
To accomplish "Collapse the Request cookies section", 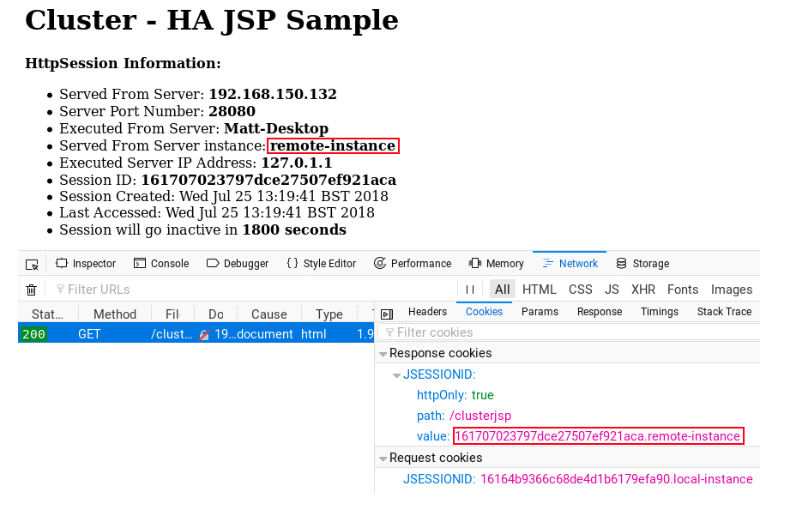I will point(383,459).
